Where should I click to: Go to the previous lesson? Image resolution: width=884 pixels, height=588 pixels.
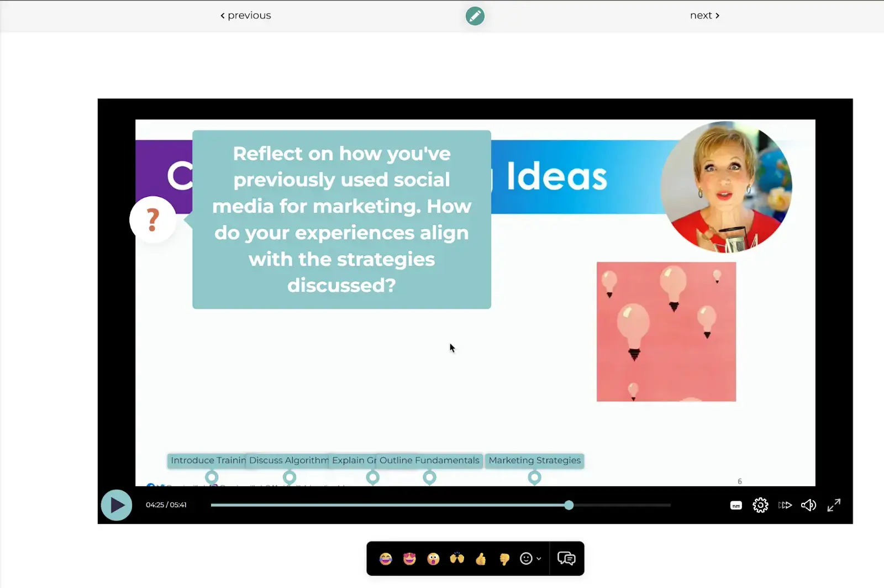[x=245, y=15]
